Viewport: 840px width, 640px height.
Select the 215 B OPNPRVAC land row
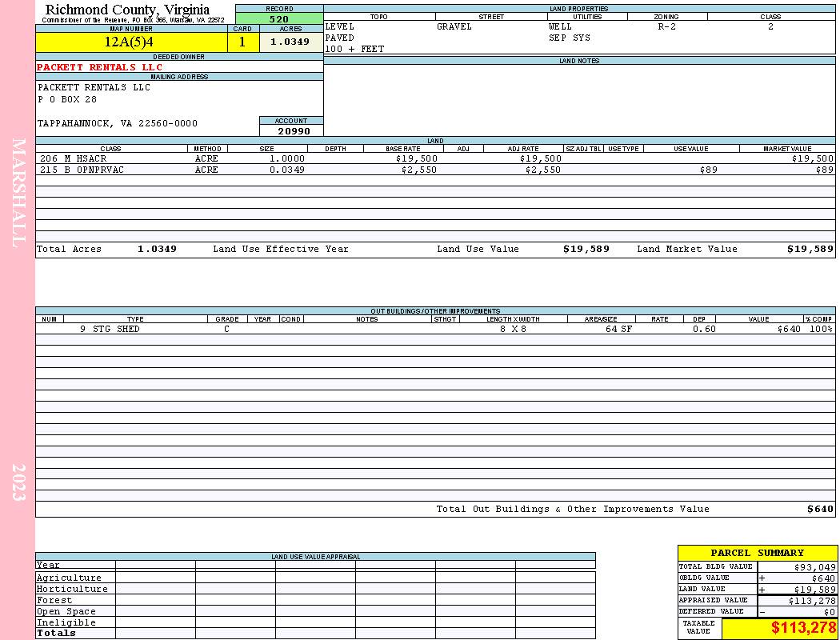[x=435, y=170]
